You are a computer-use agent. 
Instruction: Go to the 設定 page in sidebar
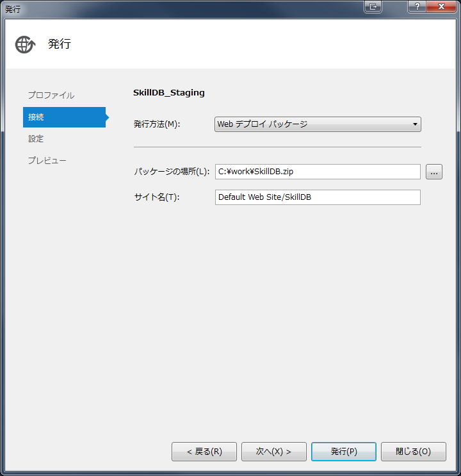36,139
